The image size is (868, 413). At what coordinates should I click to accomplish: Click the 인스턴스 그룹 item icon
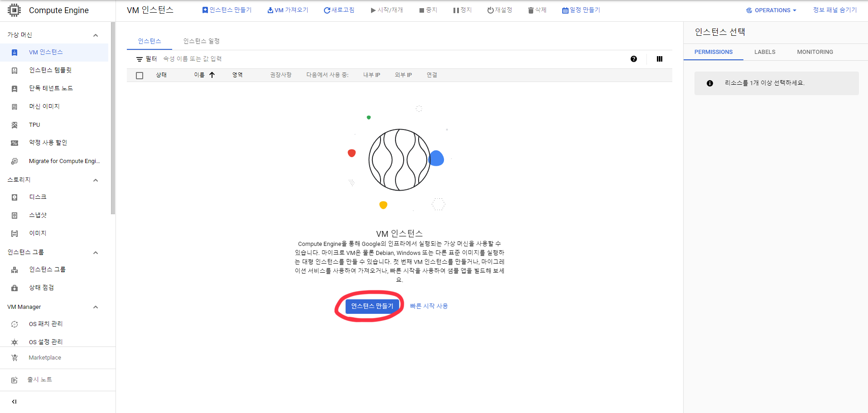point(14,270)
